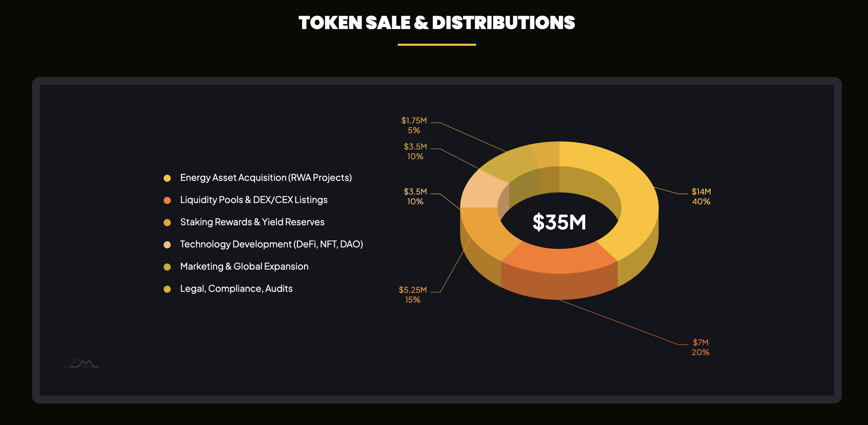
Task: Select the Liquidity Pools & DEX/CEX Listings label
Action: click(x=254, y=200)
